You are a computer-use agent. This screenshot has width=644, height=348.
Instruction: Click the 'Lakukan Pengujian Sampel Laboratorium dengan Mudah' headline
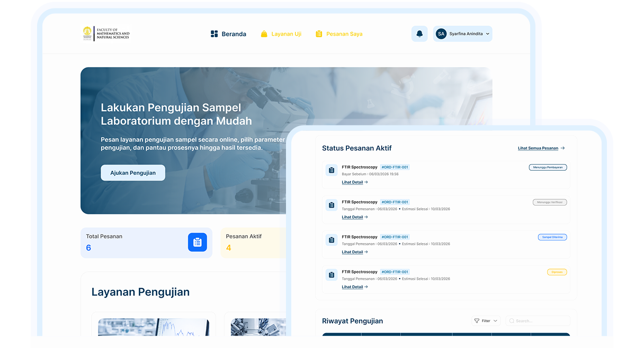pyautogui.click(x=176, y=114)
